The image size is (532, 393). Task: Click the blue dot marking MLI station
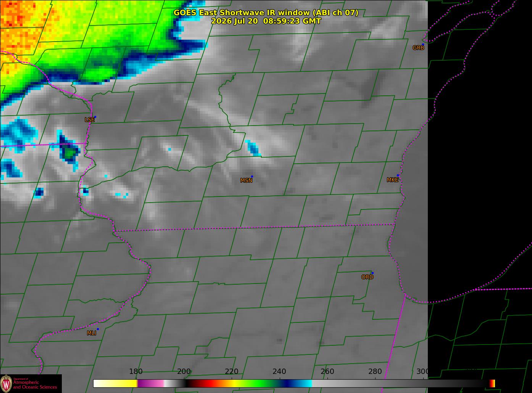98,329
